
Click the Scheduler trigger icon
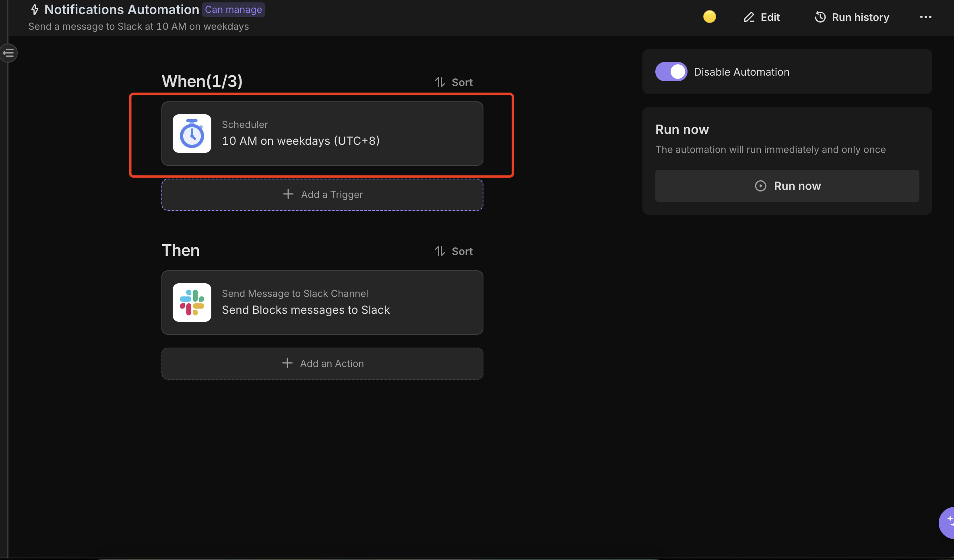coord(192,133)
